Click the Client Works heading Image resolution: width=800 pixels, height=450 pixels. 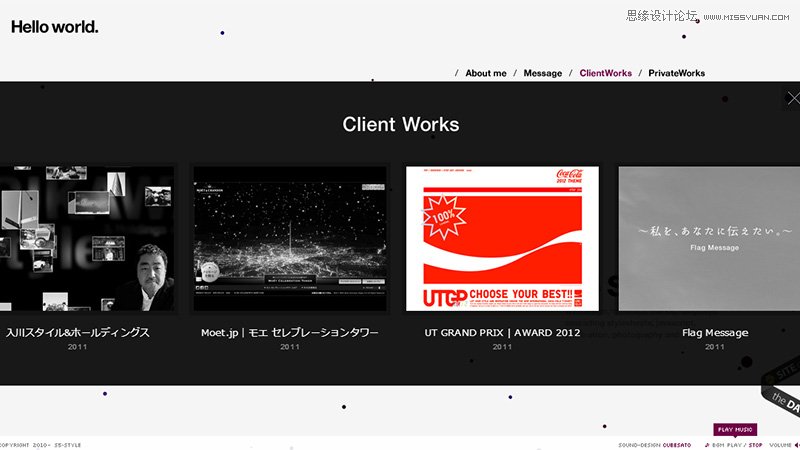click(401, 124)
